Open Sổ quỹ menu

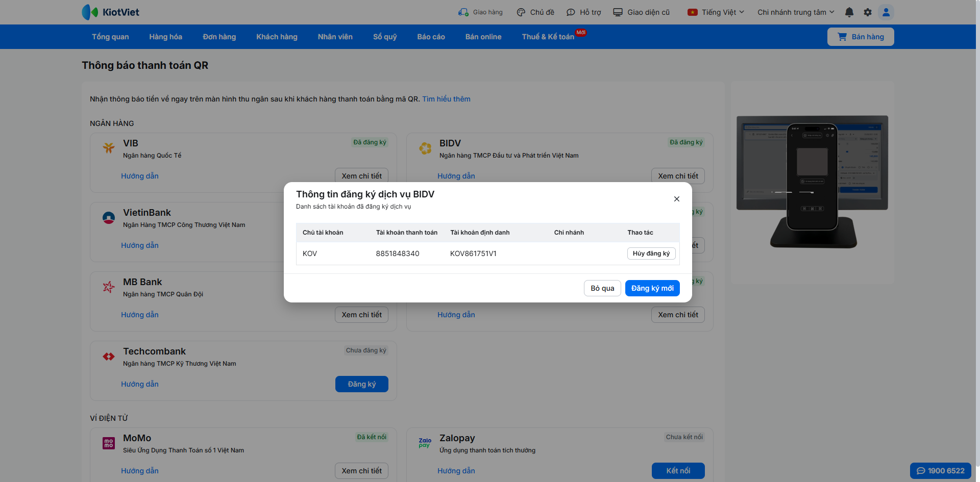385,37
